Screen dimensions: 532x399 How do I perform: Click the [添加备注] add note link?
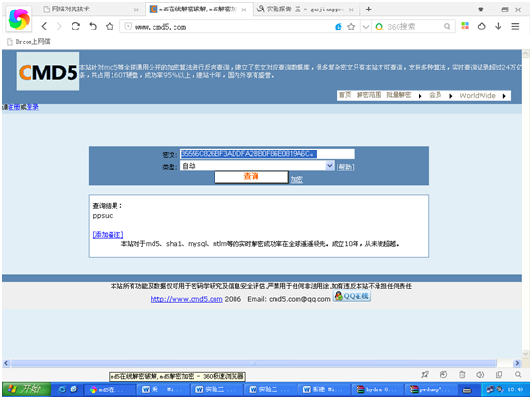click(108, 234)
